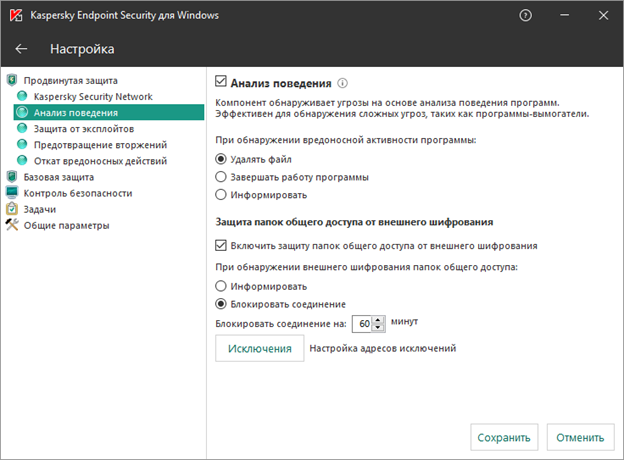Click the Исключения button

tap(260, 348)
